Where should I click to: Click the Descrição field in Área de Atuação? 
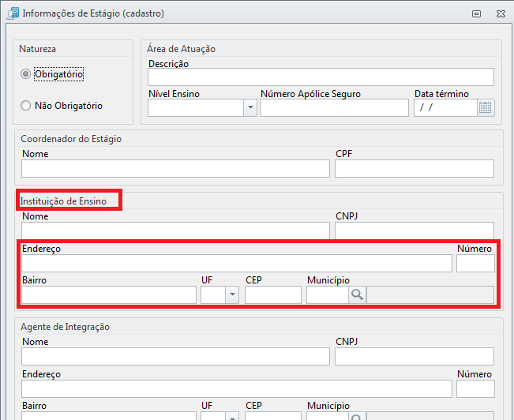tap(321, 77)
